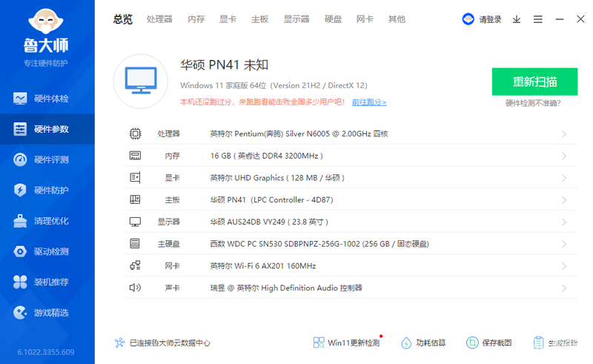Click the login avatar icon
The image size is (593, 364).
[x=468, y=19]
